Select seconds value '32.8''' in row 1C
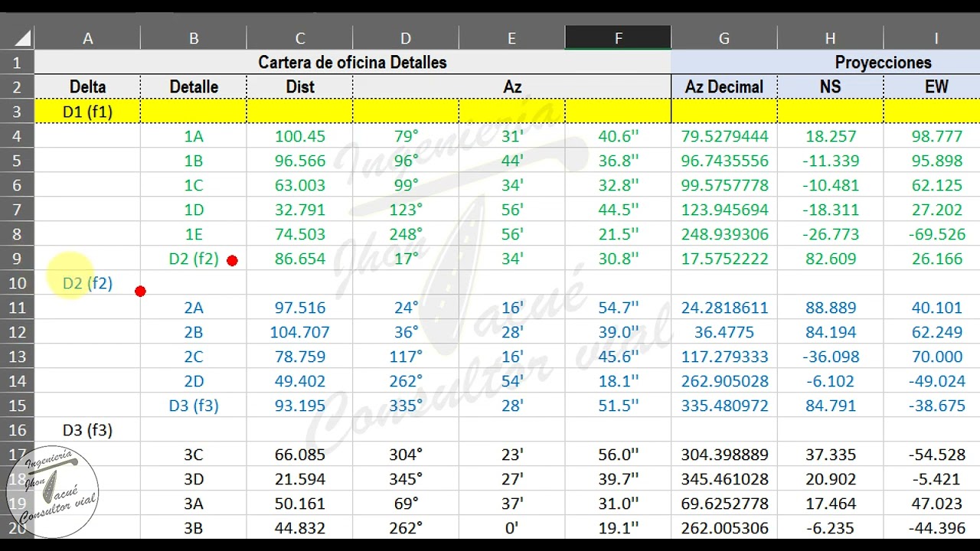980x551 pixels. 618,184
